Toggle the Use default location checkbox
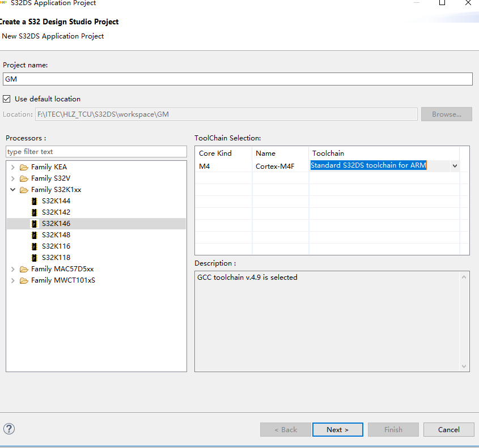This screenshot has height=448, width=479. [6, 99]
